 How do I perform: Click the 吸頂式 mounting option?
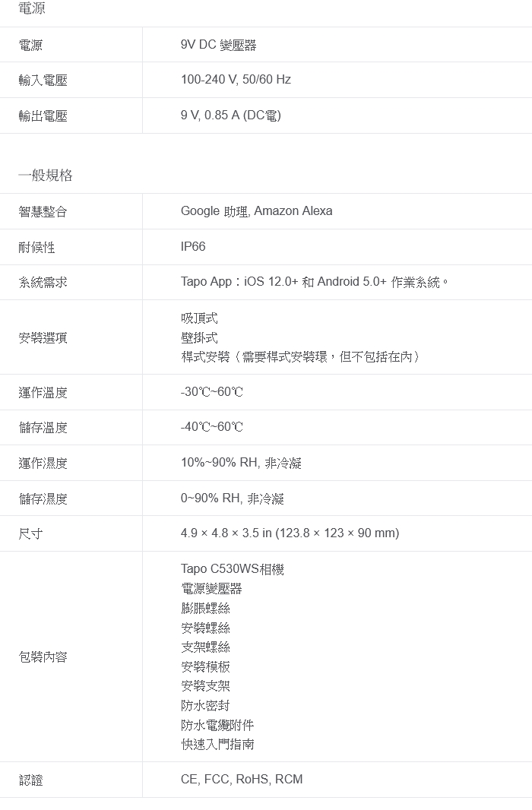tap(199, 318)
